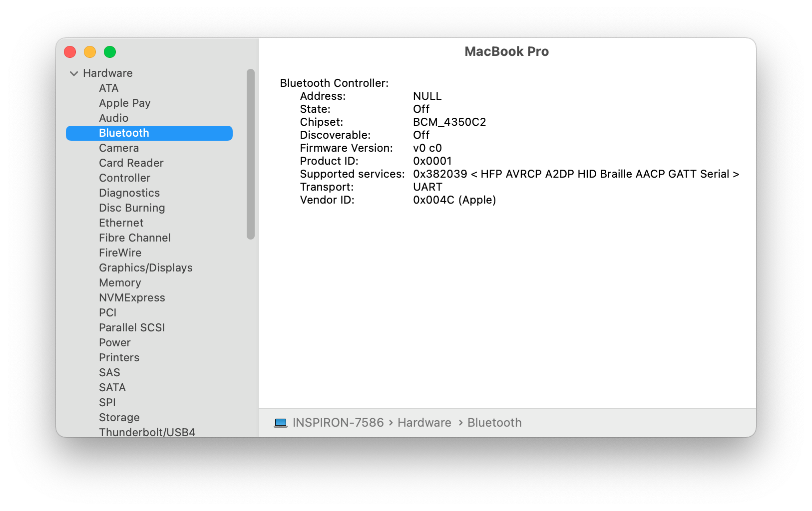Screen dimensions: 812x511
Task: Open the Camera hardware section
Action: click(x=118, y=148)
